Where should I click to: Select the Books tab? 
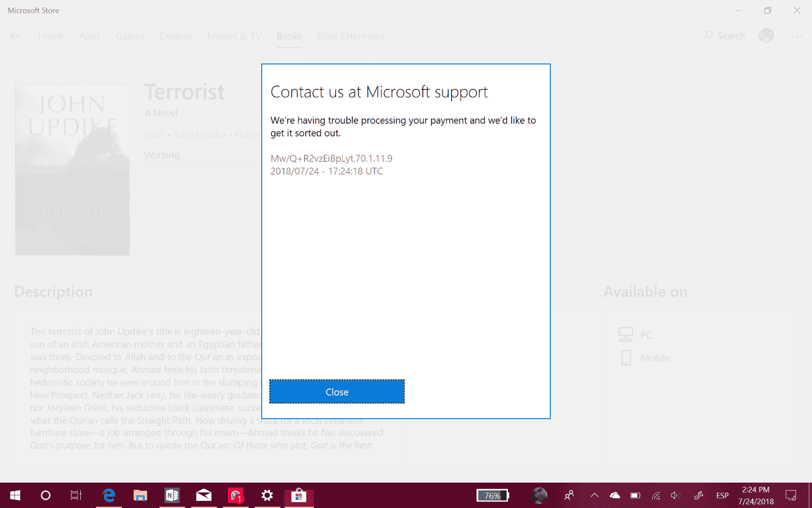point(289,36)
